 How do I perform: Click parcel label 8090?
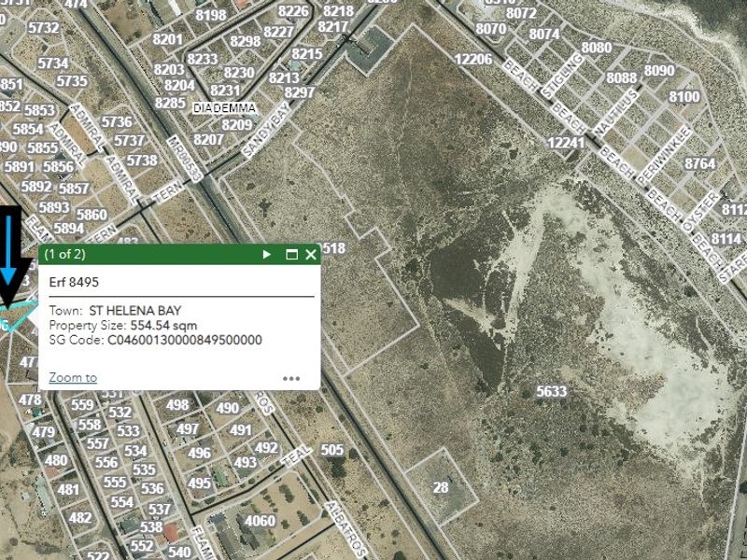tap(659, 71)
